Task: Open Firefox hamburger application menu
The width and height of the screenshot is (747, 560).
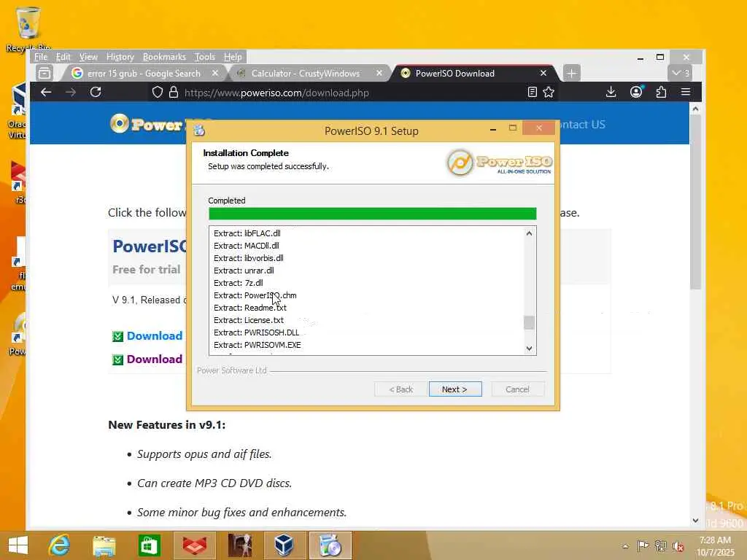Action: (x=686, y=92)
